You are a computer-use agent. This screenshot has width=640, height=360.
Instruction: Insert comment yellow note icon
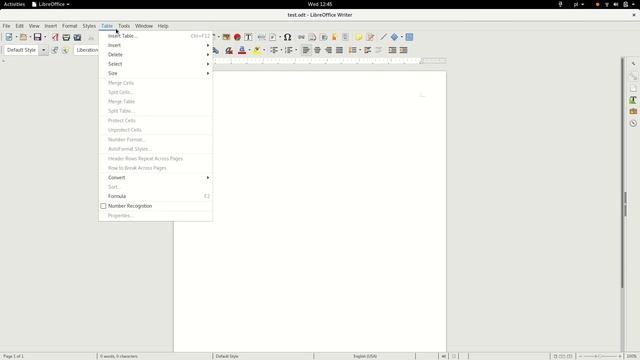359,37
